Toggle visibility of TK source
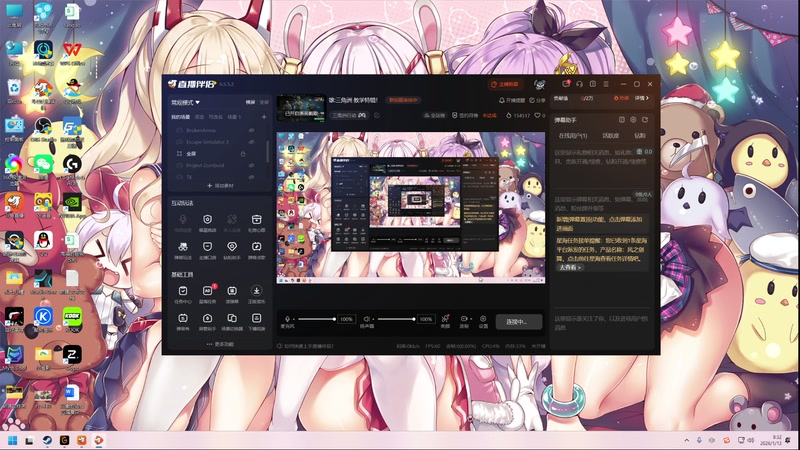This screenshot has width=800, height=450. tap(252, 177)
